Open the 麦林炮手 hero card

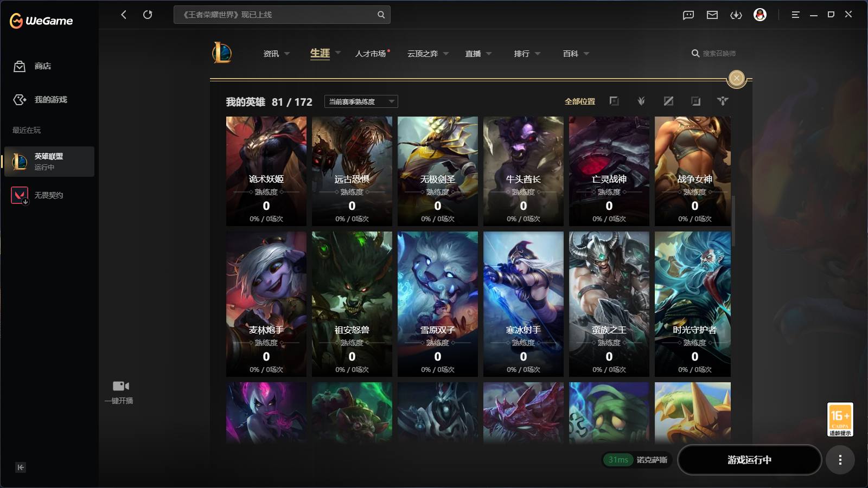[266, 304]
